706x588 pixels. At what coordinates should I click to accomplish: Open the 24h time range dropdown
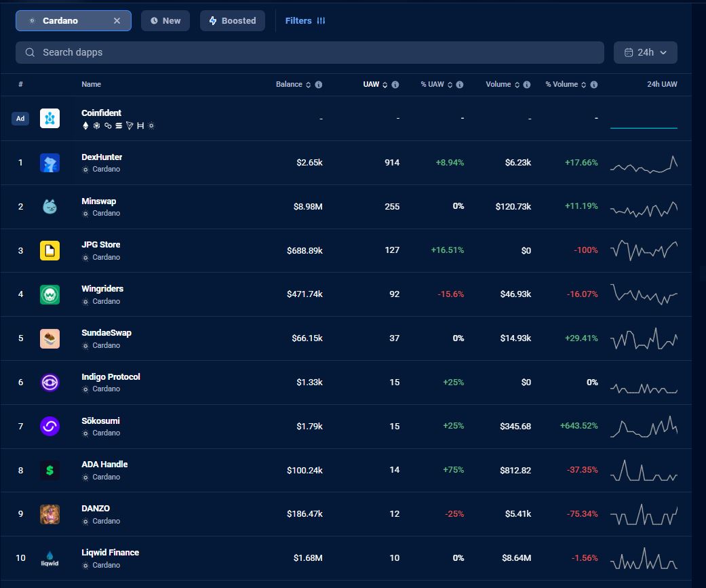645,53
